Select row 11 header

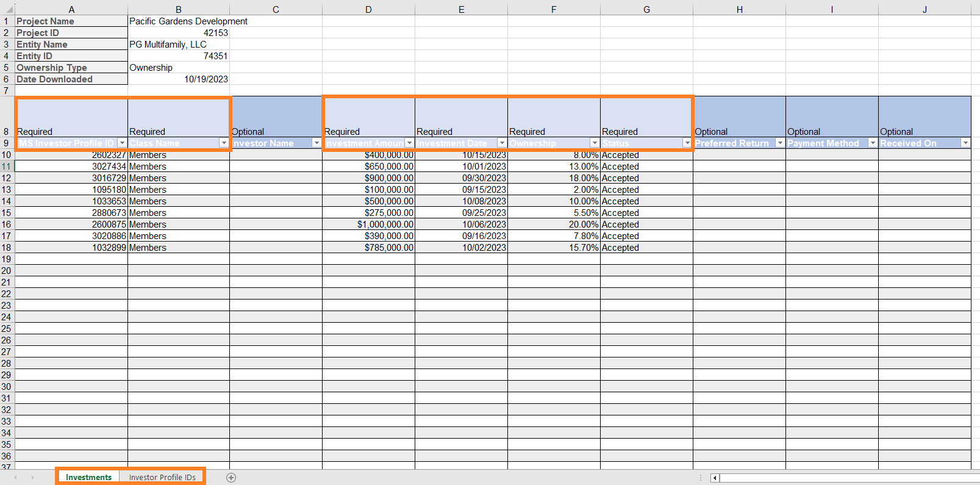(7, 167)
